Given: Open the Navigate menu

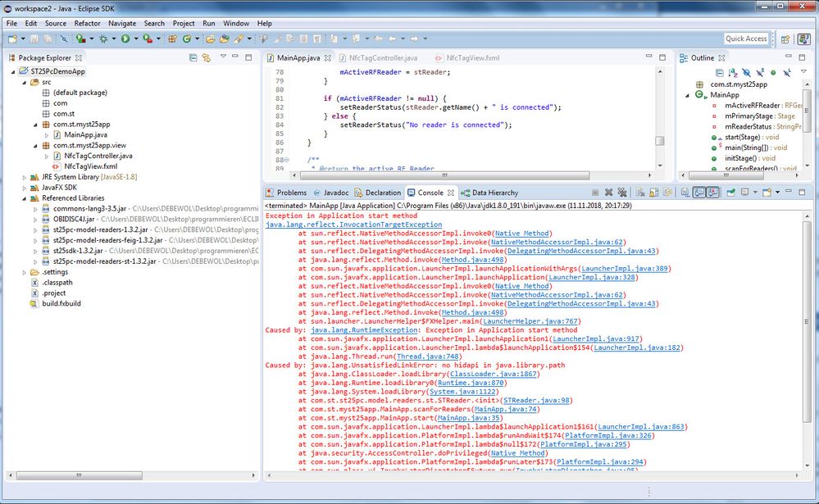Looking at the screenshot, I should click(121, 24).
